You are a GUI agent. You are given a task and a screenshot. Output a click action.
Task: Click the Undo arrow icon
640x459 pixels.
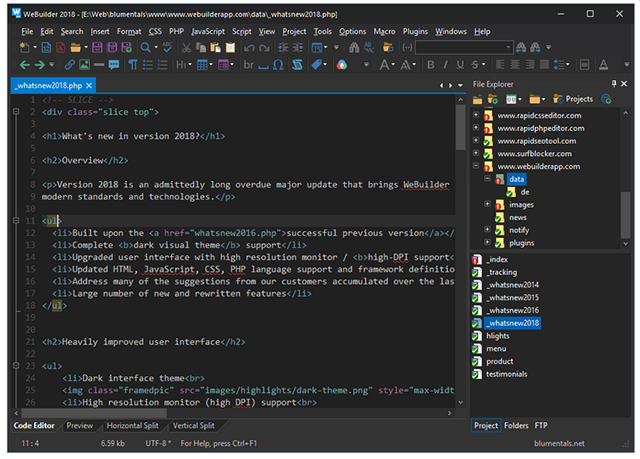249,48
